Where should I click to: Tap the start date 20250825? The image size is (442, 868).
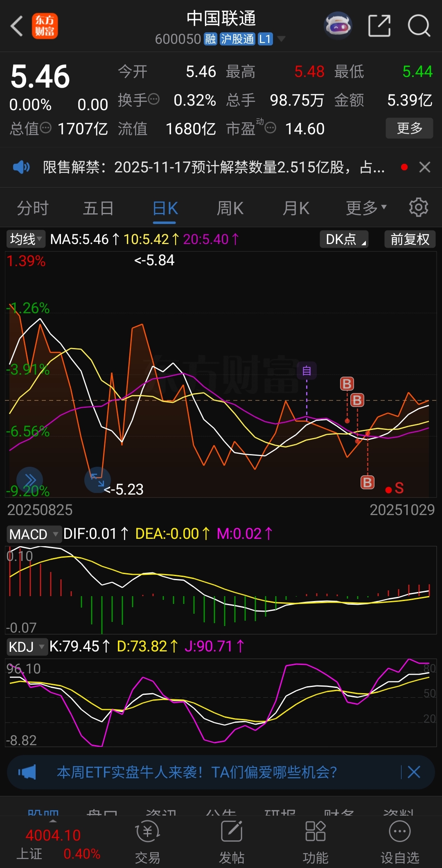pos(40,510)
